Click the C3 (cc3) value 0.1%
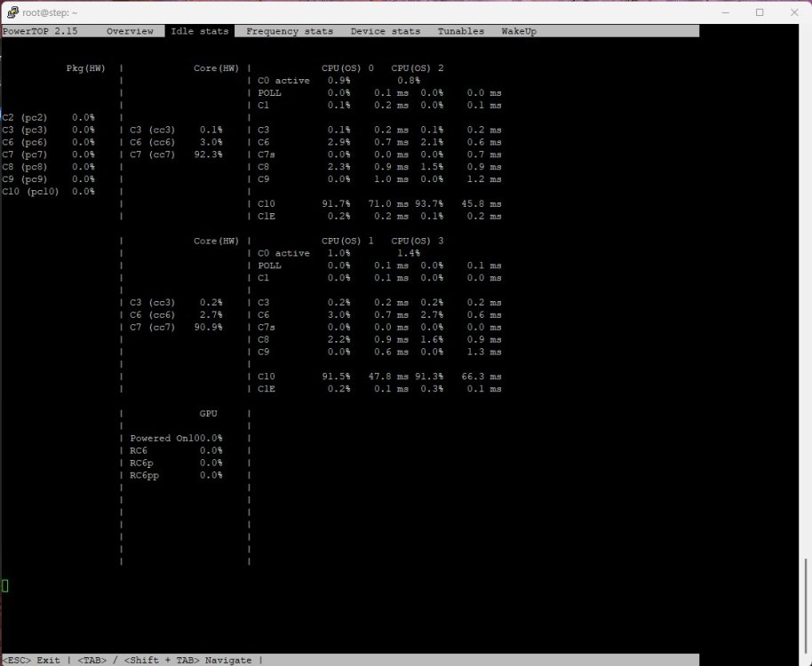This screenshot has width=812, height=666. (211, 130)
